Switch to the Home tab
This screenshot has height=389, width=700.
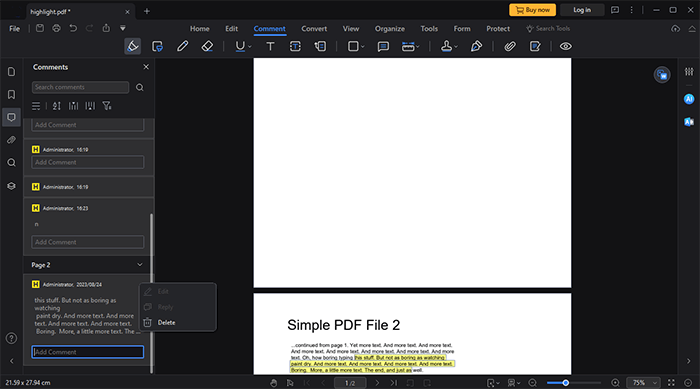(200, 29)
